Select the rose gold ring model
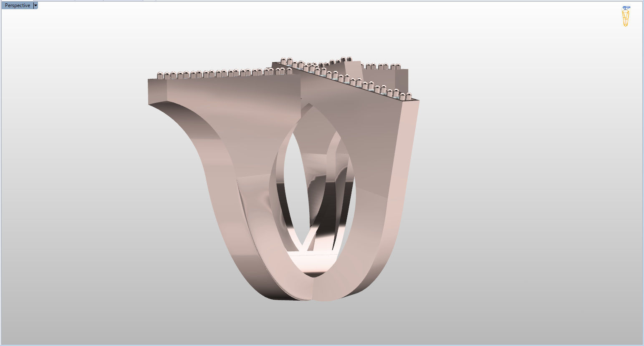644x346 pixels. (x=283, y=178)
